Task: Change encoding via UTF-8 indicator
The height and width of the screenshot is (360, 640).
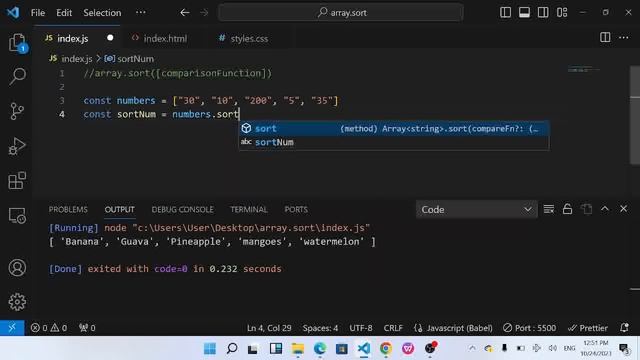Action: point(361,328)
